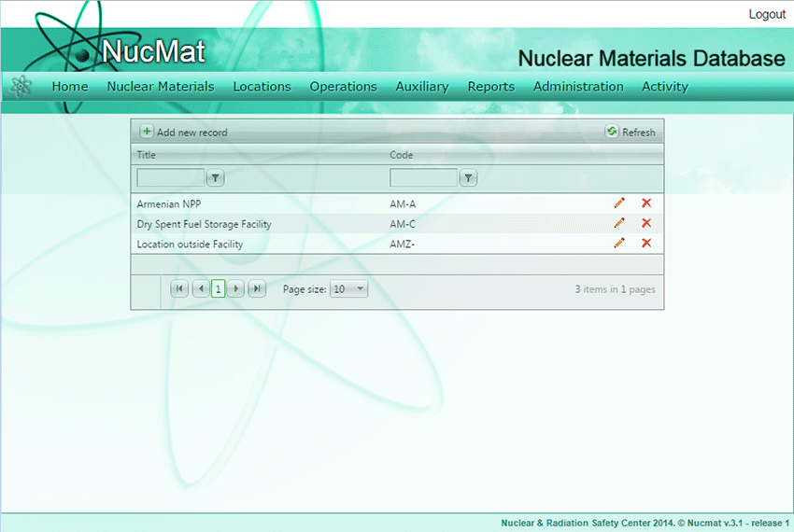Refresh the records grid

click(631, 133)
